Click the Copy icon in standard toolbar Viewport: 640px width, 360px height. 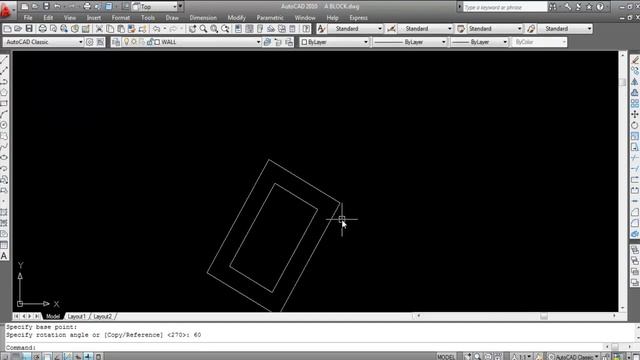point(110,29)
